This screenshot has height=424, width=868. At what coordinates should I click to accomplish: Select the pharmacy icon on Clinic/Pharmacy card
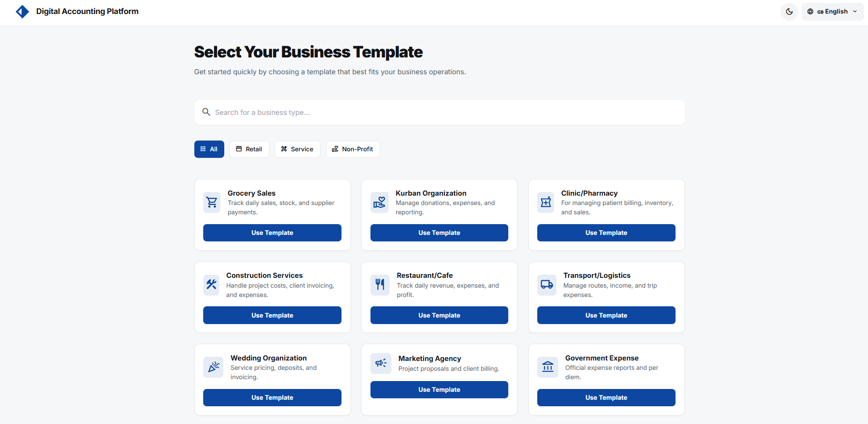[546, 202]
